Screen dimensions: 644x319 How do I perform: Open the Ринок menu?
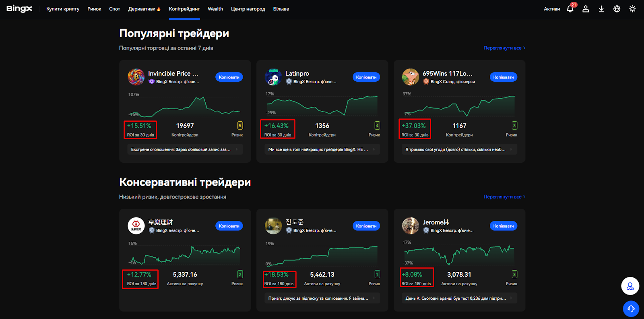tap(94, 9)
